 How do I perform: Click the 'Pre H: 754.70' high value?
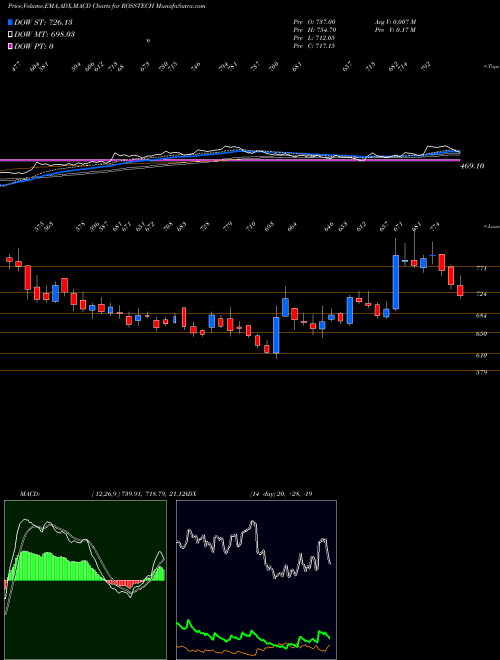pyautogui.click(x=314, y=30)
